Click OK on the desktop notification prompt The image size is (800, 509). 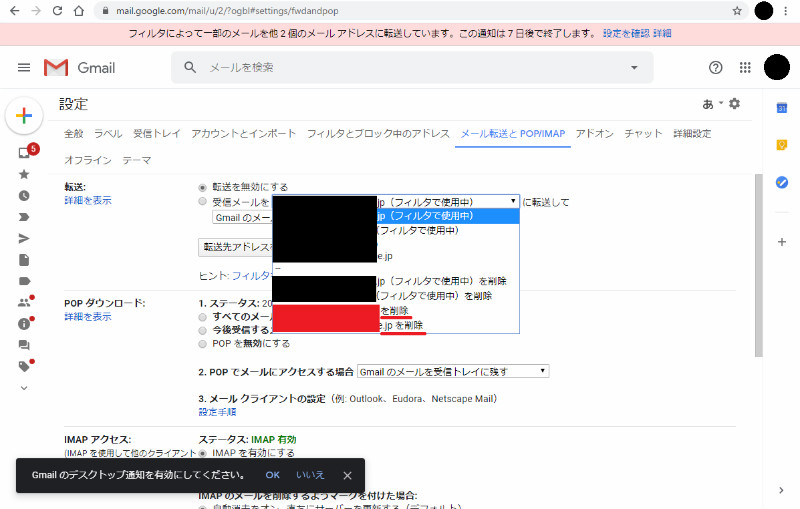point(272,475)
